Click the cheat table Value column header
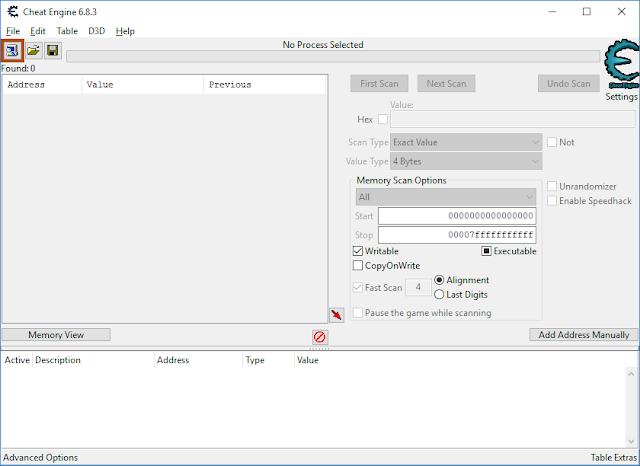The image size is (640, 466). [x=308, y=360]
